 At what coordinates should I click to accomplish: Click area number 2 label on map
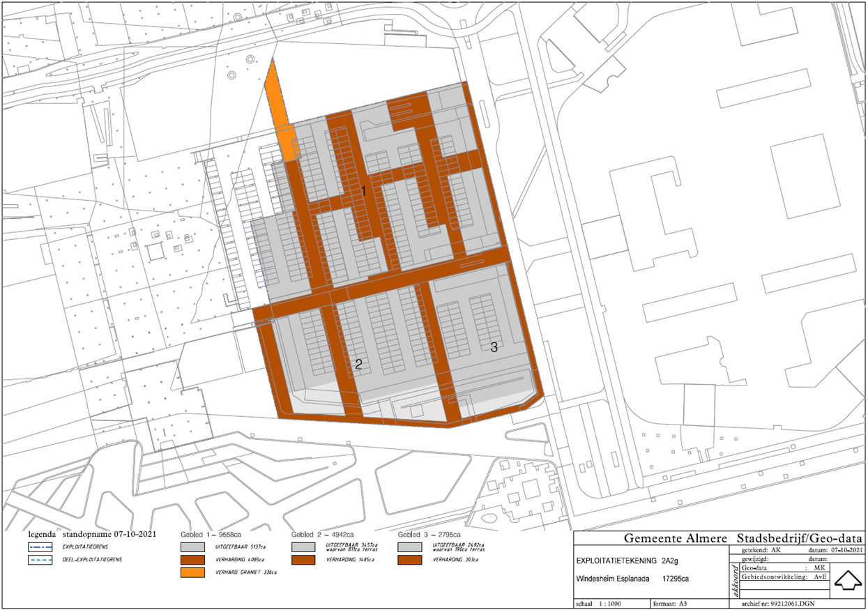358,364
